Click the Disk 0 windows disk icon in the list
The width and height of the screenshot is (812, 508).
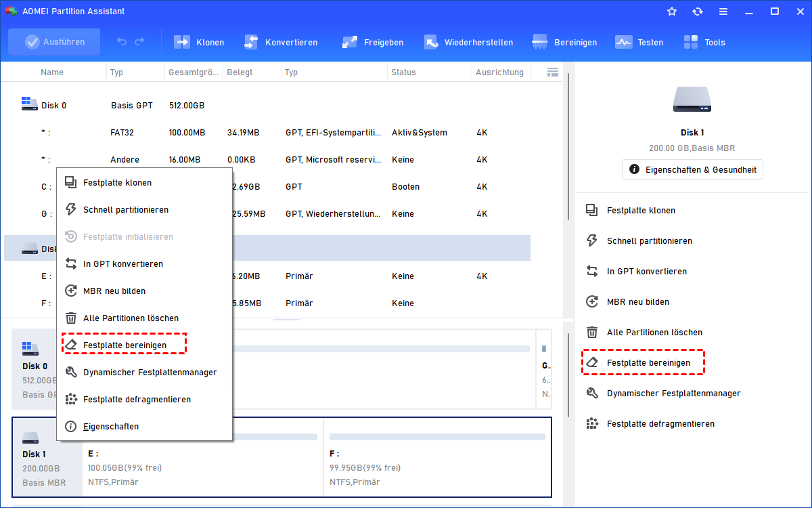pos(29,104)
